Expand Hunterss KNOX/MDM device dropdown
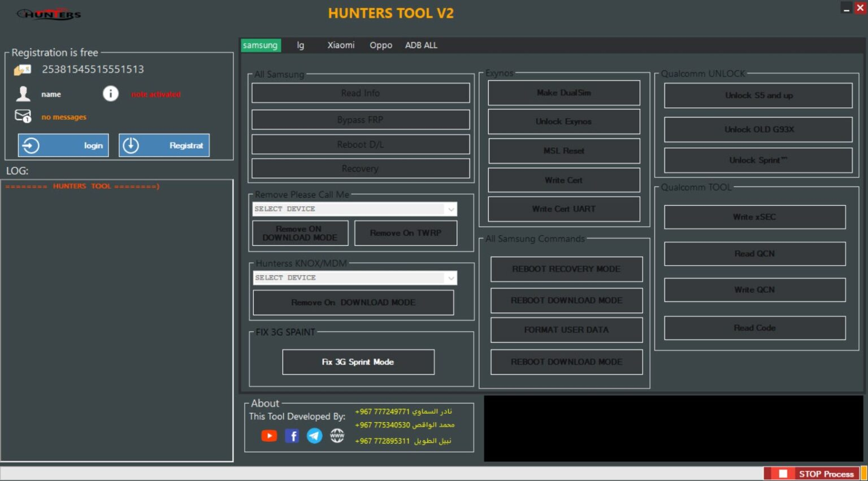This screenshot has width=868, height=481. [451, 278]
